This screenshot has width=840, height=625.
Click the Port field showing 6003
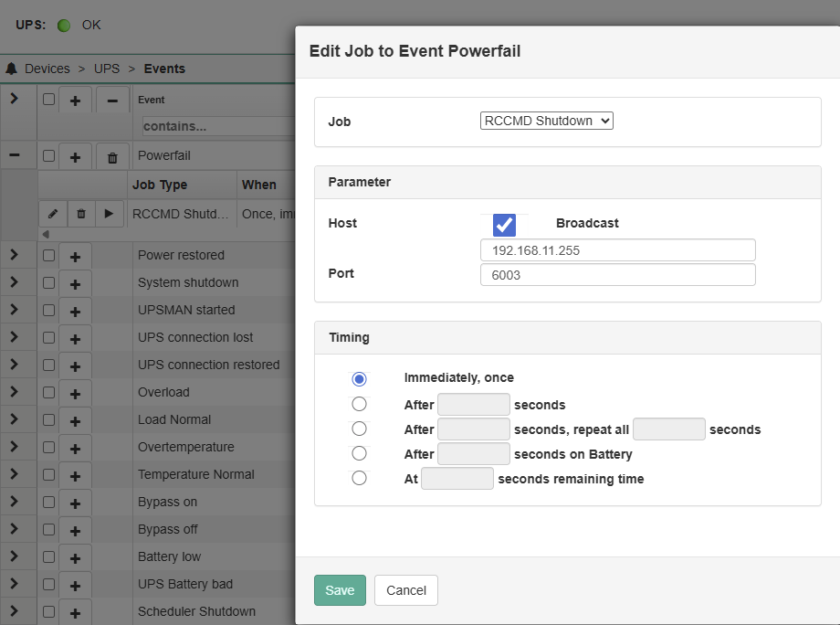click(618, 275)
